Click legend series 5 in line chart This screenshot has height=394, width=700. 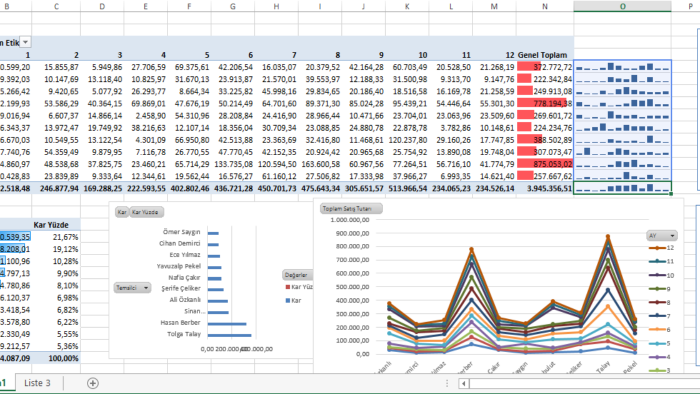point(660,344)
